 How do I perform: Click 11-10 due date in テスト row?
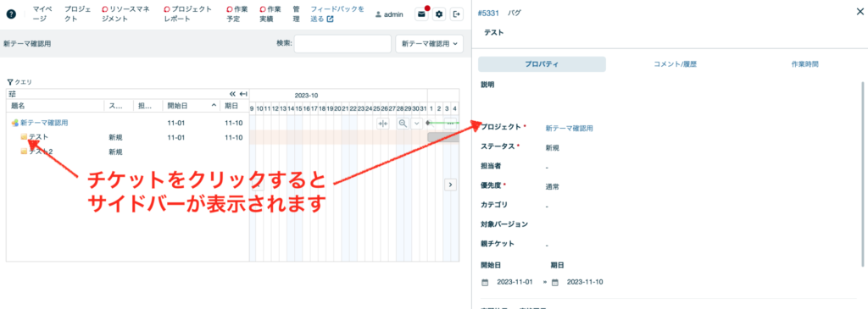coord(234,137)
